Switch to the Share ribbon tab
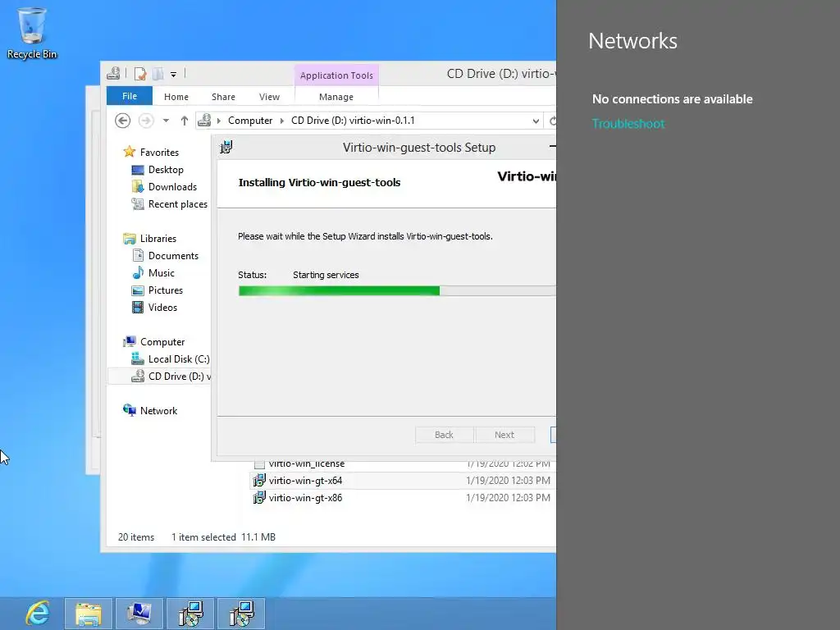The height and width of the screenshot is (630, 840). [223, 97]
